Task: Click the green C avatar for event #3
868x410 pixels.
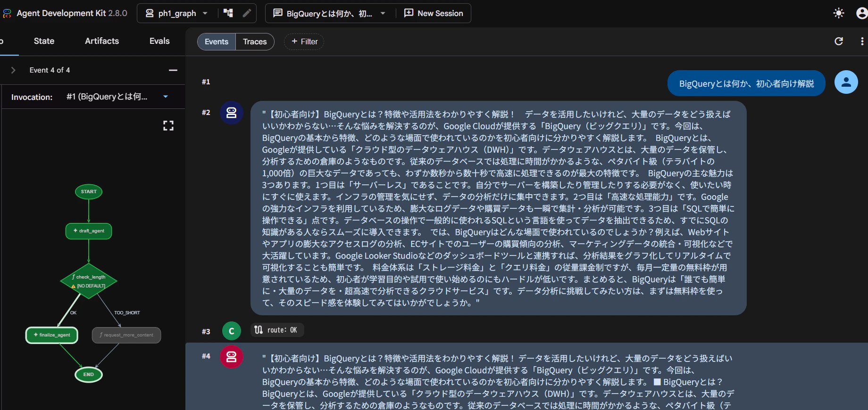Action: (x=232, y=331)
